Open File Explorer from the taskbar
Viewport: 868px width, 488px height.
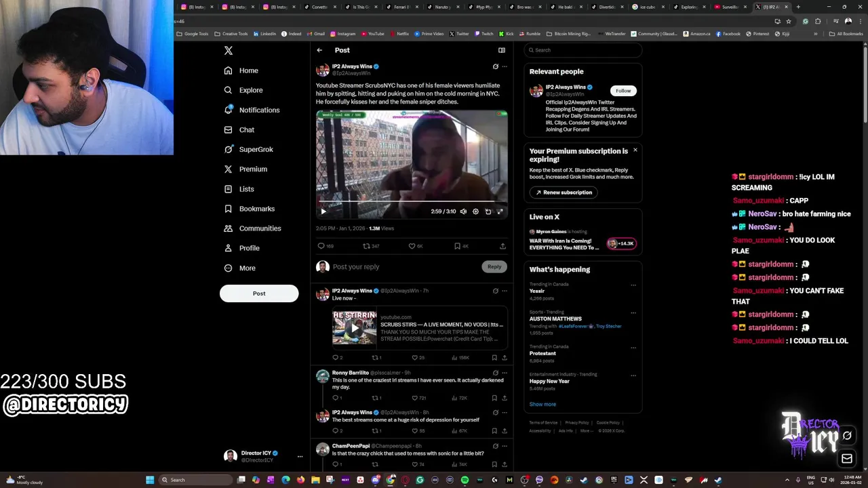coord(315,480)
